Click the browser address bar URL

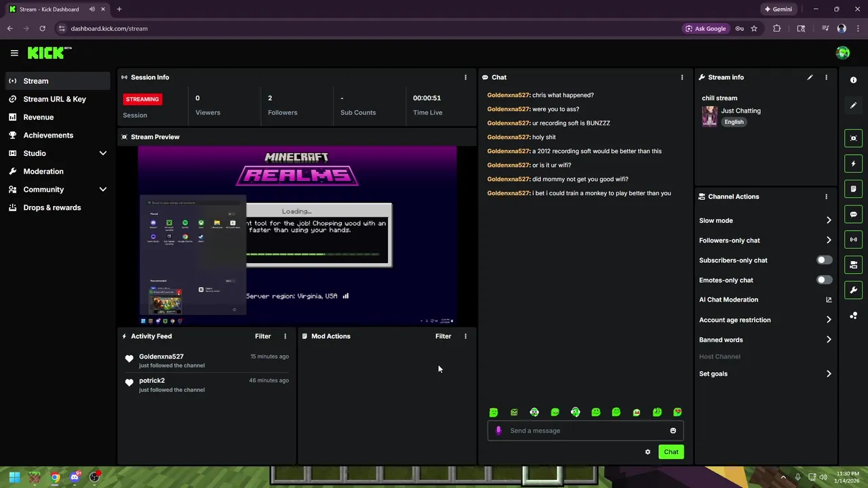tap(109, 28)
